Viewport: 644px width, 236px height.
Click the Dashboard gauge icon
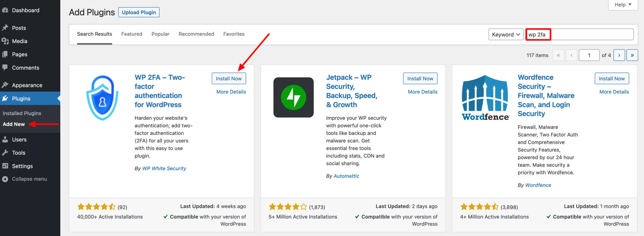pos(5,10)
